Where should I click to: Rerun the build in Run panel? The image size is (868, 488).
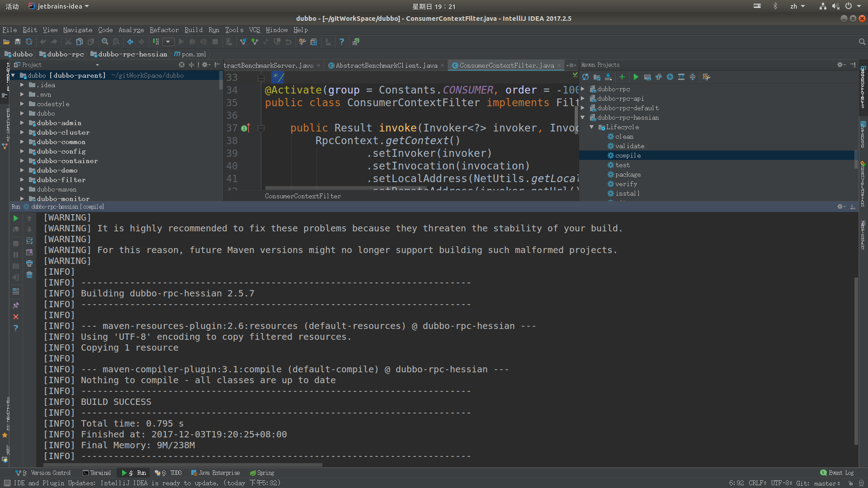(x=16, y=218)
